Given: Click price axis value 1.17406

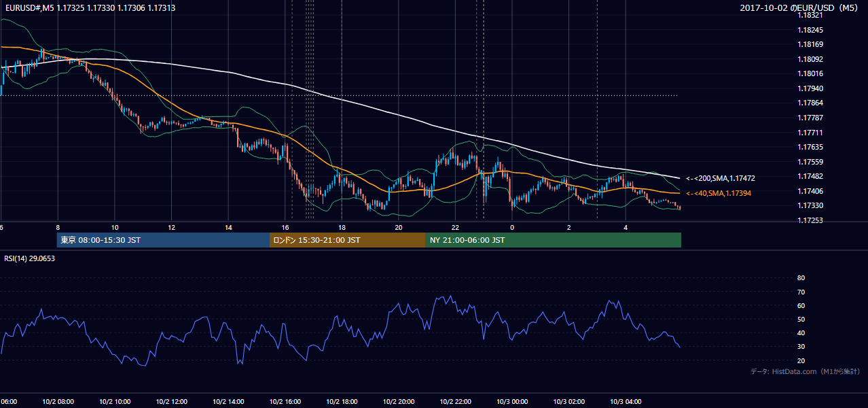Looking at the screenshot, I should click(811, 191).
